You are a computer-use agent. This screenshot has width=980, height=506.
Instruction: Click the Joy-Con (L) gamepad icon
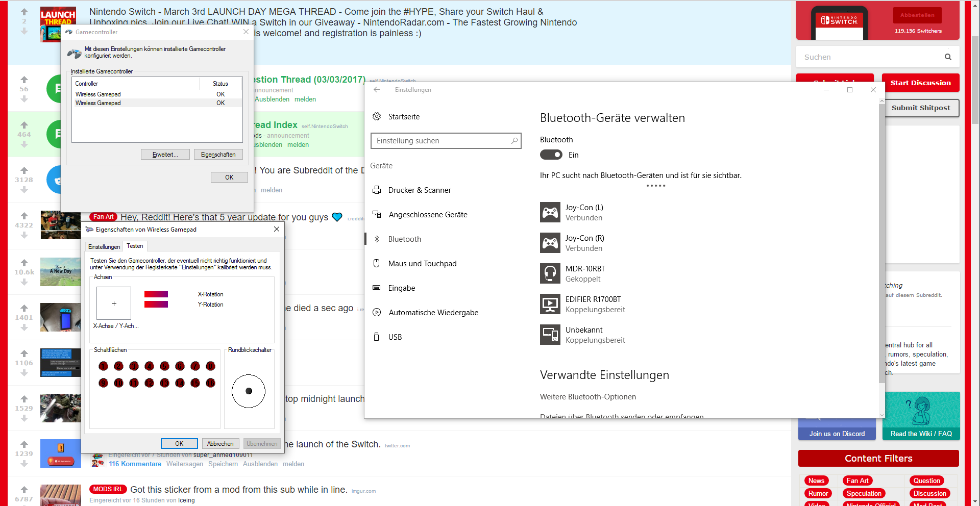[x=550, y=212]
